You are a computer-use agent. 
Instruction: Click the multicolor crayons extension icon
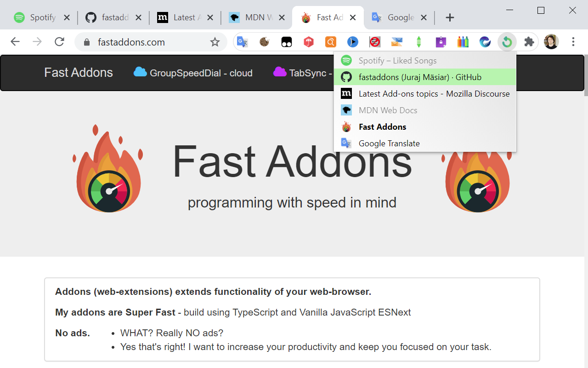coord(463,42)
